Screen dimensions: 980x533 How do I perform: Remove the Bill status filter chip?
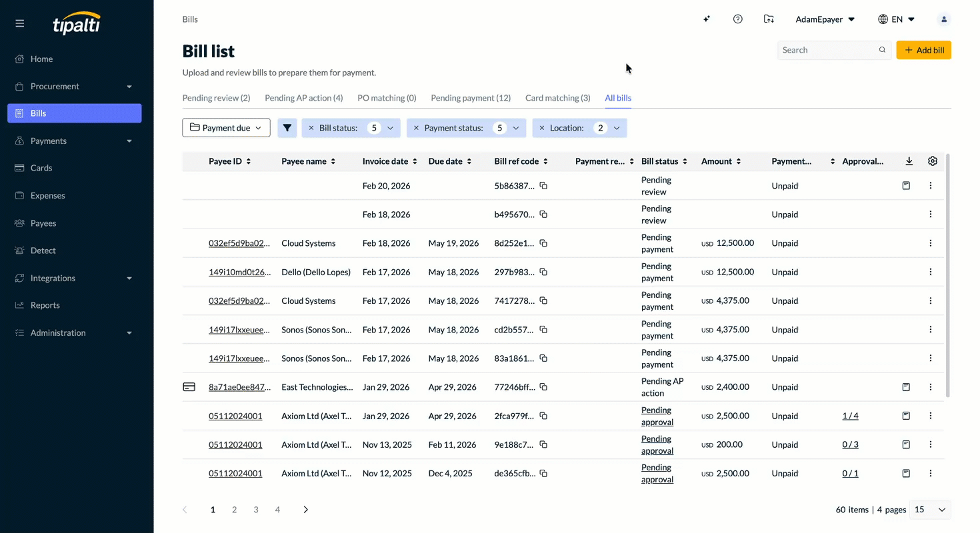(311, 128)
